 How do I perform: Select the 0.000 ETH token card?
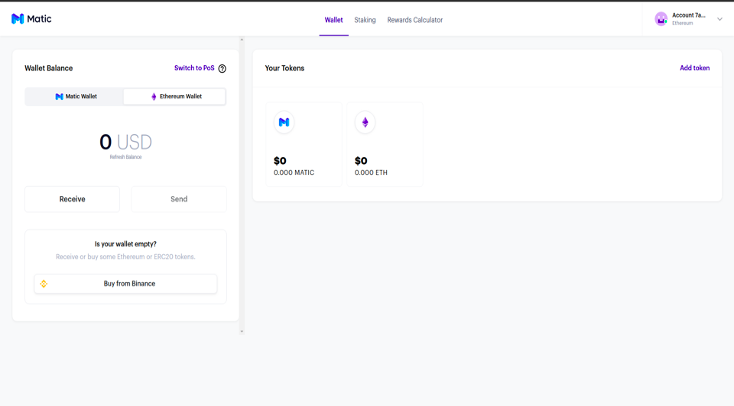click(x=385, y=144)
